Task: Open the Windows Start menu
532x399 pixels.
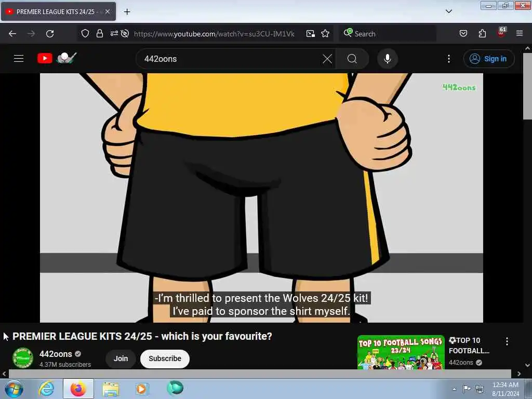Action: pos(14,389)
